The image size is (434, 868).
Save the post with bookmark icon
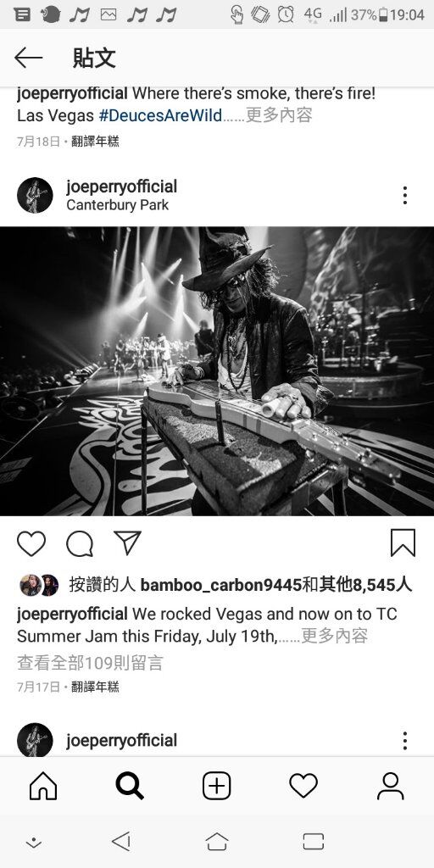(x=403, y=542)
